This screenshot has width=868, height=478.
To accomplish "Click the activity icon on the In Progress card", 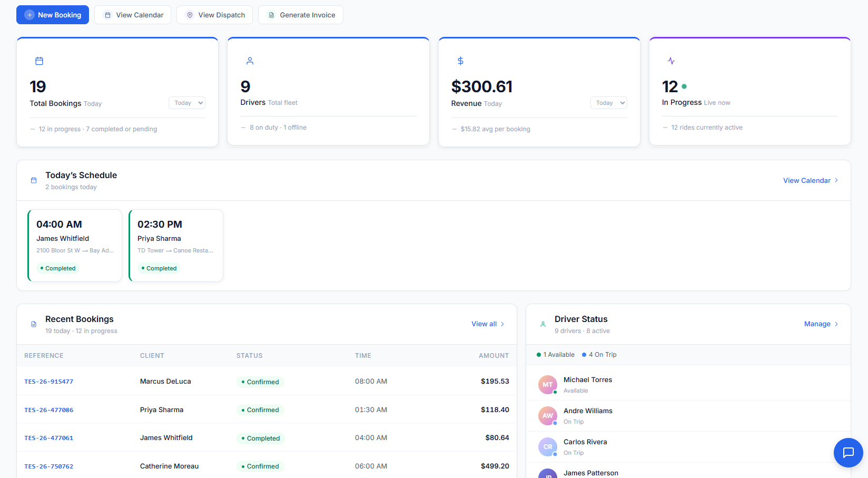I will pyautogui.click(x=672, y=61).
